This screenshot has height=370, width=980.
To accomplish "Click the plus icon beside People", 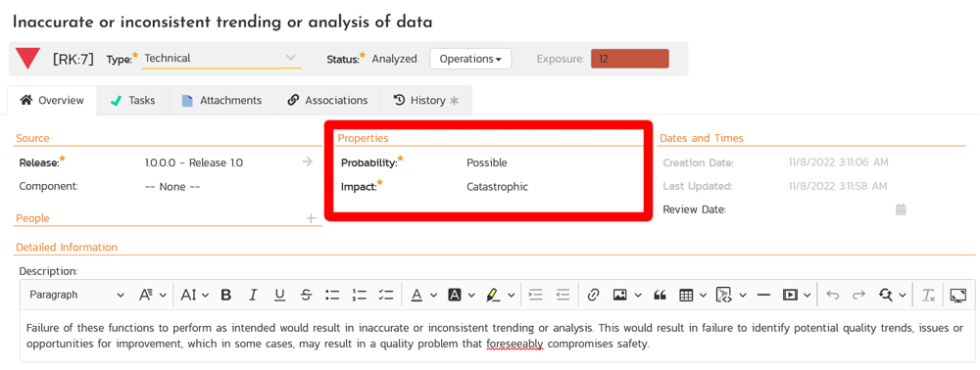I will click(312, 217).
